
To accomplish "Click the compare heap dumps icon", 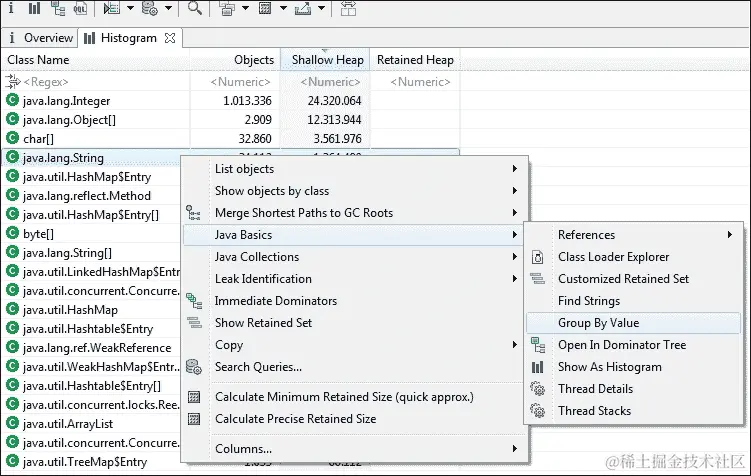I will (348, 8).
